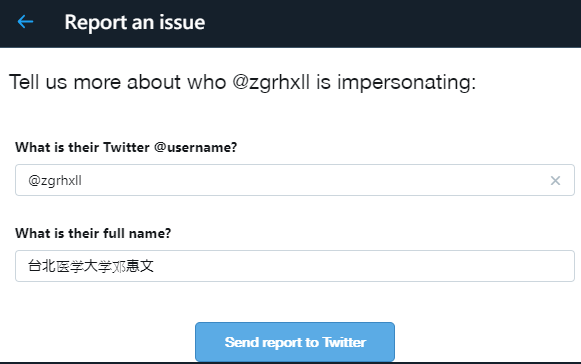Viewport: 581px width, 364px height.
Task: Click the words "Tell us more" in heading
Action: click(65, 82)
